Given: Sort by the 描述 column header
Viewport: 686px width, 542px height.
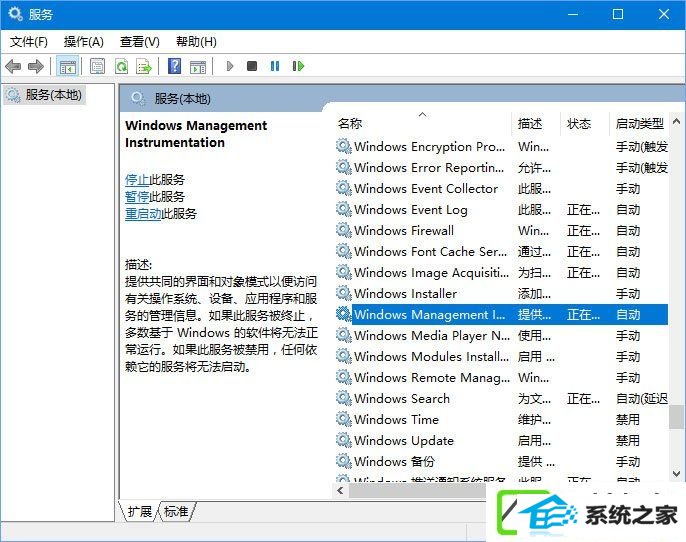Looking at the screenshot, I should (536, 123).
